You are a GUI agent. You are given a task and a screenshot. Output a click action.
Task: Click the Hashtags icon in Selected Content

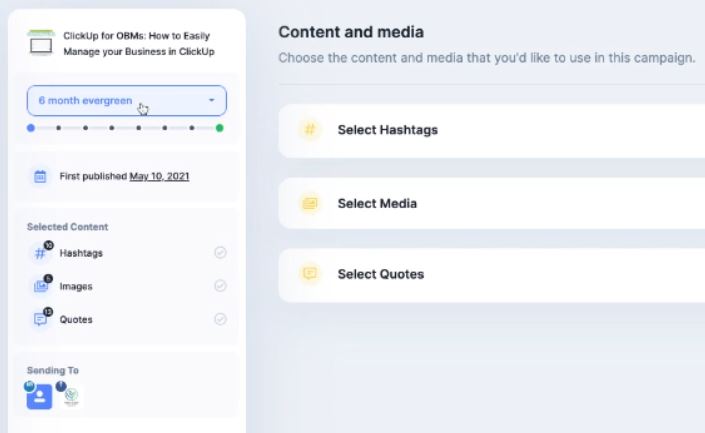click(x=41, y=253)
